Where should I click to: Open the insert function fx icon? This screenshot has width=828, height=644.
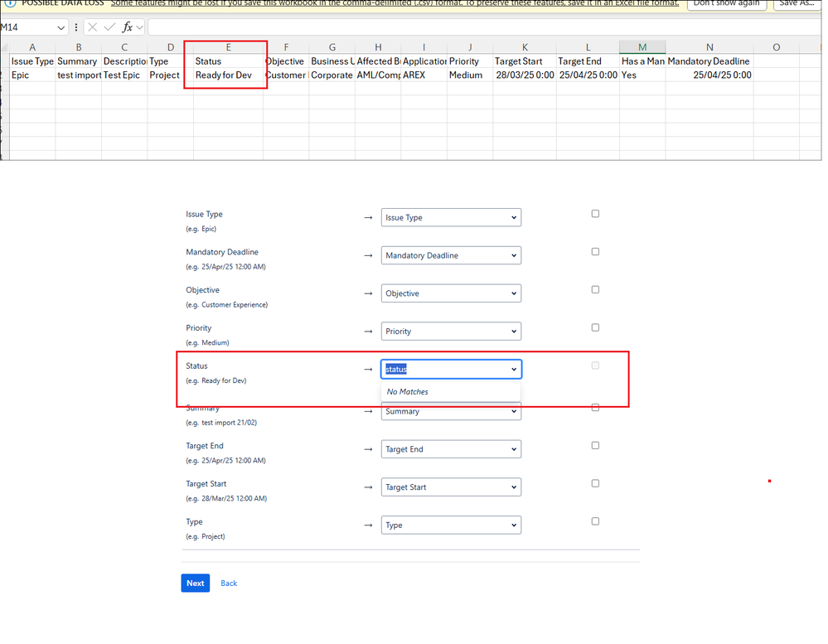[128, 27]
